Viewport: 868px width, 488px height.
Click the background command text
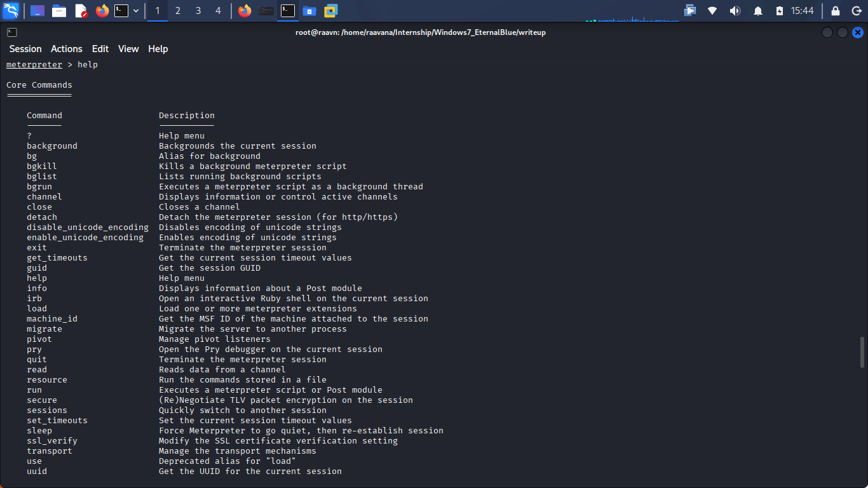52,146
